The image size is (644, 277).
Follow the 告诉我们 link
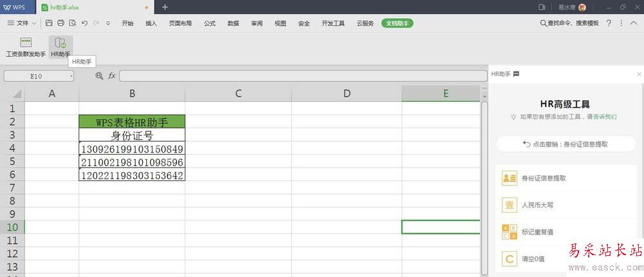[605, 117]
